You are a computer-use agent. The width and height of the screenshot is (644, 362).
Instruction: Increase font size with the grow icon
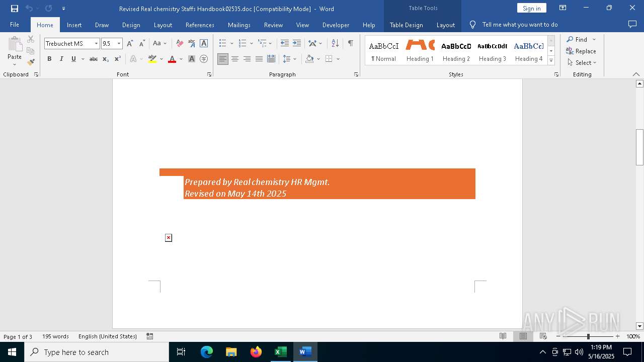point(130,43)
